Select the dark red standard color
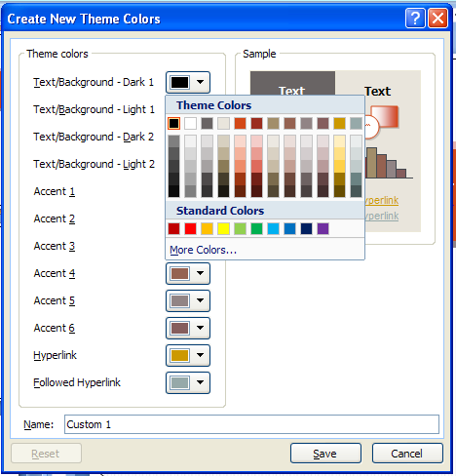The image size is (456, 476). pyautogui.click(x=173, y=229)
